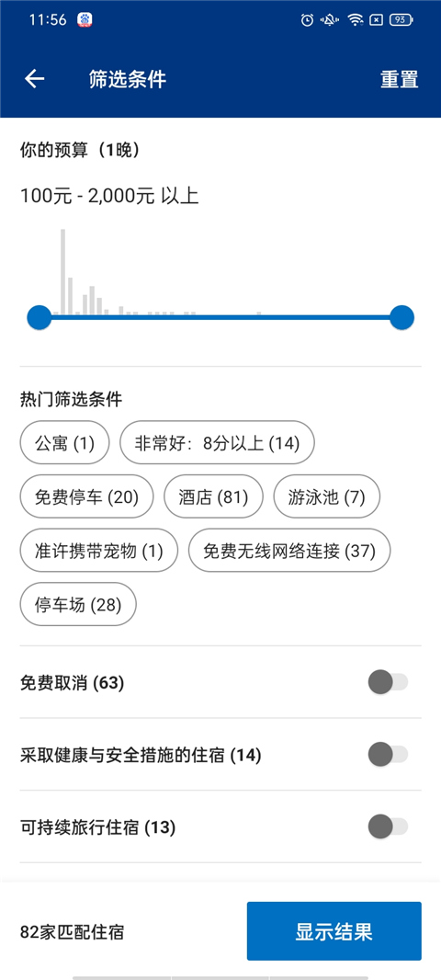Click the right budget slider handle
Screen dimensions: 441x980
click(401, 317)
